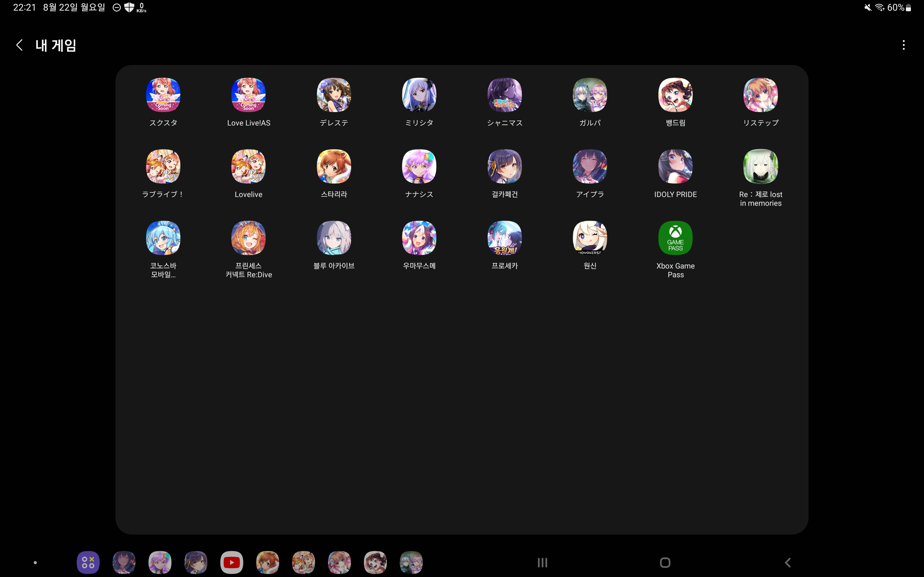The width and height of the screenshot is (924, 577).
Task: Open the two-girl ガルパ icon in taskbar
Action: (x=411, y=563)
